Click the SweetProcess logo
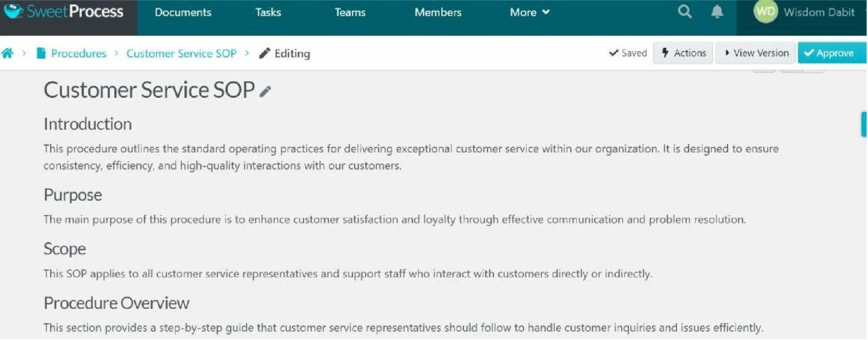 [64, 12]
